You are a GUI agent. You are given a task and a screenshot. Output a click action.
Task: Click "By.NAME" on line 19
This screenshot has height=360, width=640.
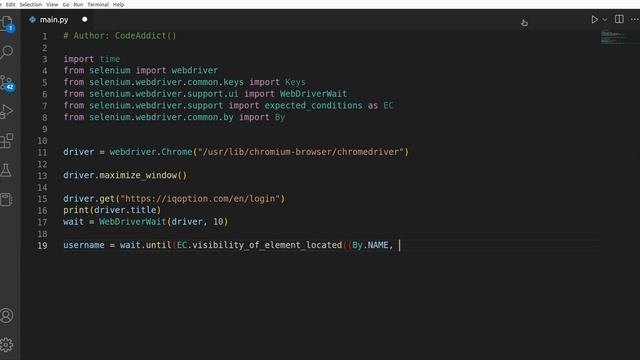pos(370,245)
